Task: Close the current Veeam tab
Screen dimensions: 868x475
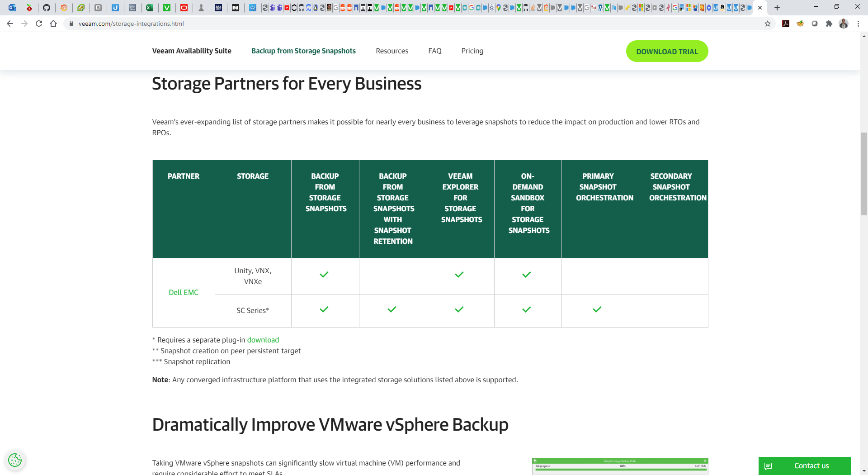Action: click(x=760, y=8)
